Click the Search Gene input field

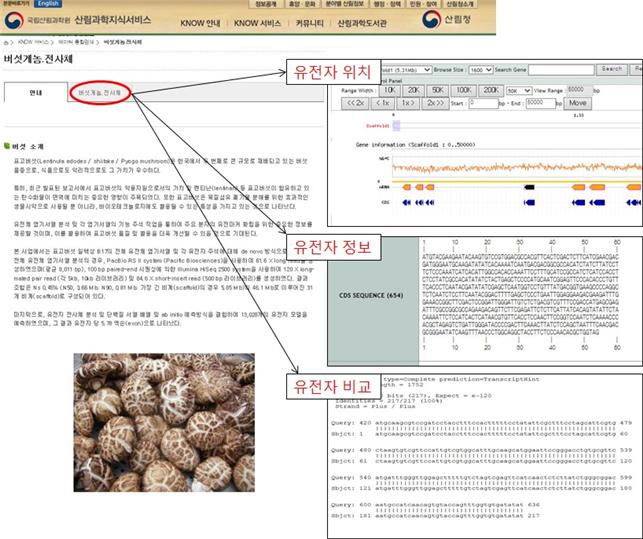click(x=561, y=70)
